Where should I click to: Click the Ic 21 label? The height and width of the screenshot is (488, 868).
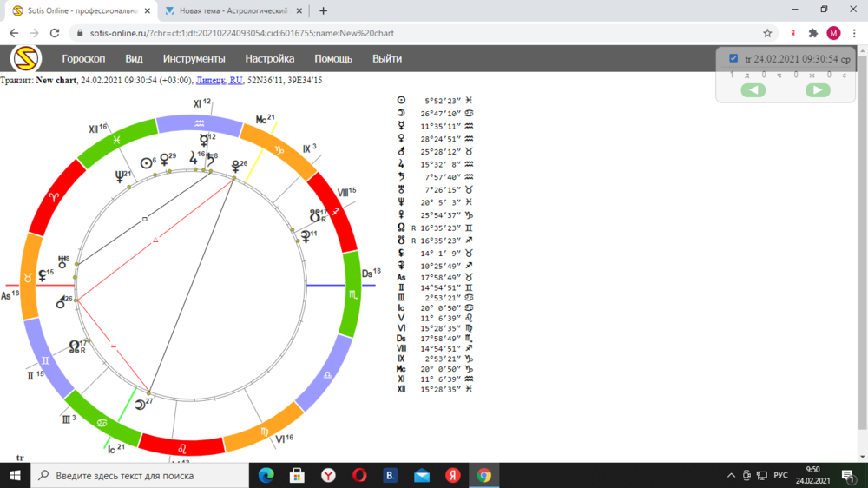point(115,449)
